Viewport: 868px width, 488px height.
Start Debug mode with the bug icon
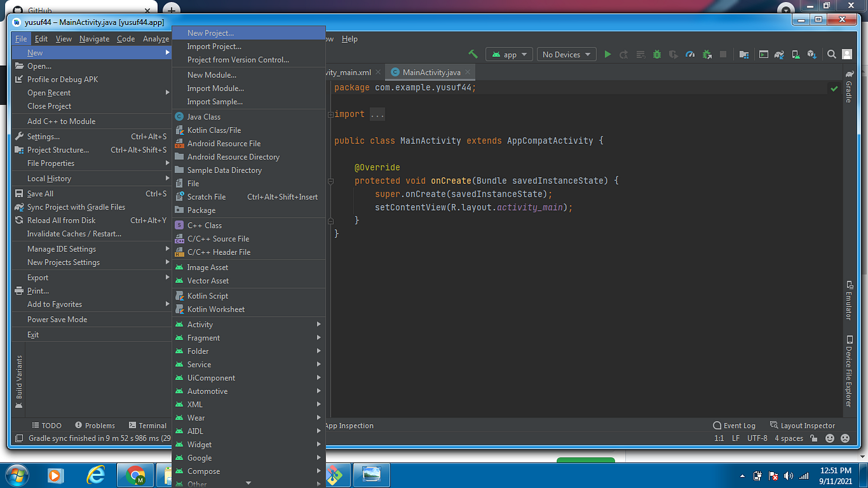coord(656,54)
